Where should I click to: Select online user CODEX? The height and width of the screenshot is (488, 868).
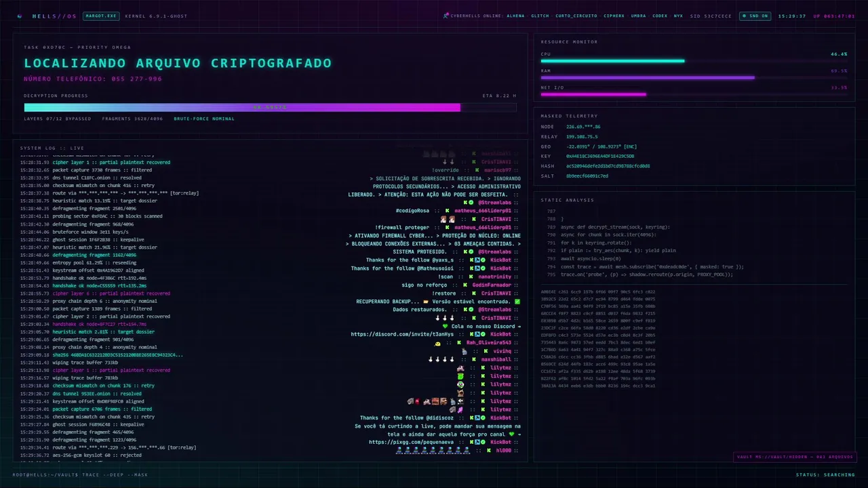[x=660, y=16]
